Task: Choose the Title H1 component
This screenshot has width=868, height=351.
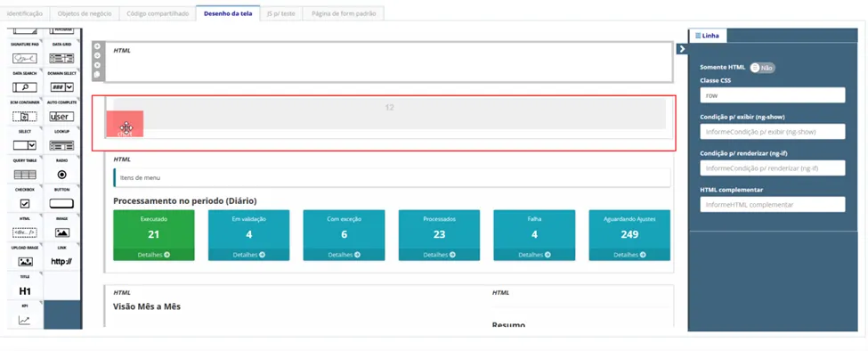Action: pyautogui.click(x=24, y=286)
